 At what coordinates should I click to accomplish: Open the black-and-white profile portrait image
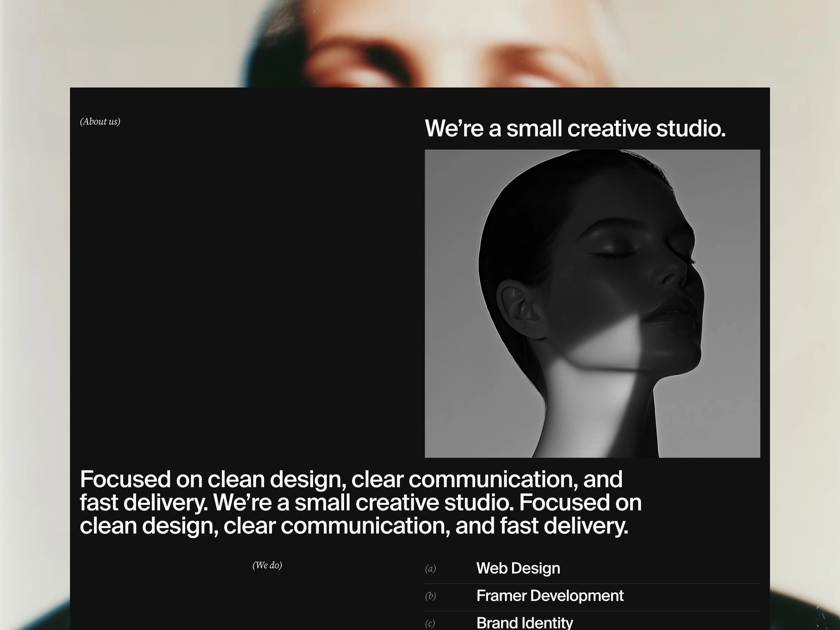pyautogui.click(x=592, y=303)
